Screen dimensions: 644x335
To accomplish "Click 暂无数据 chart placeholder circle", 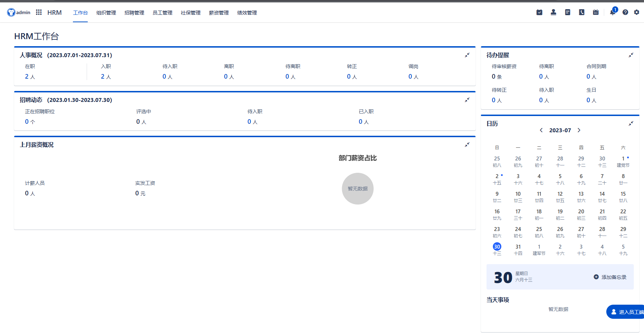I will [358, 189].
